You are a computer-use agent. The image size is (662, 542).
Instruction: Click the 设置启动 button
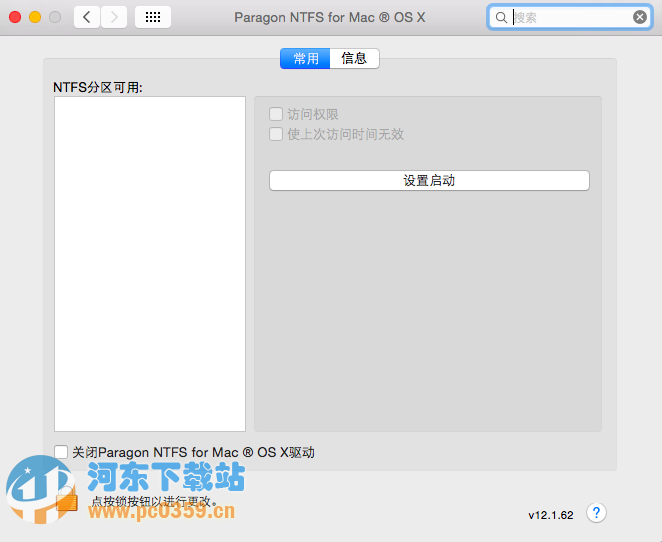pos(429,181)
